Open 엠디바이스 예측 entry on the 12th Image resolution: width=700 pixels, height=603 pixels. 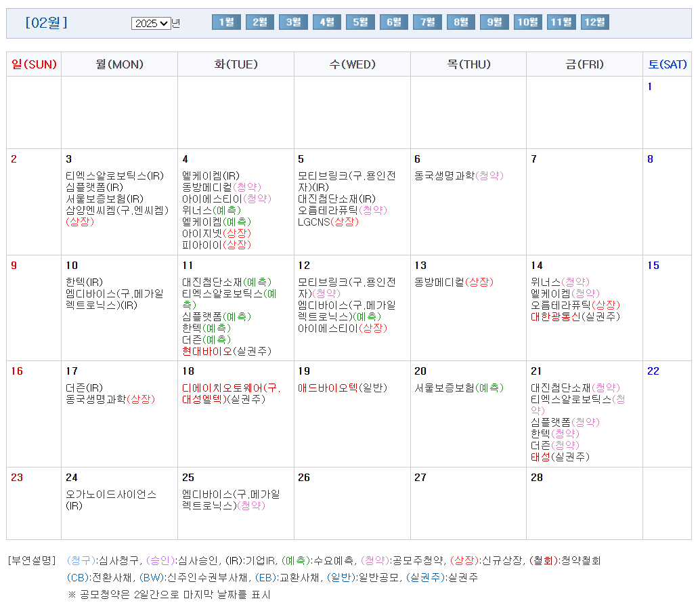point(347,311)
